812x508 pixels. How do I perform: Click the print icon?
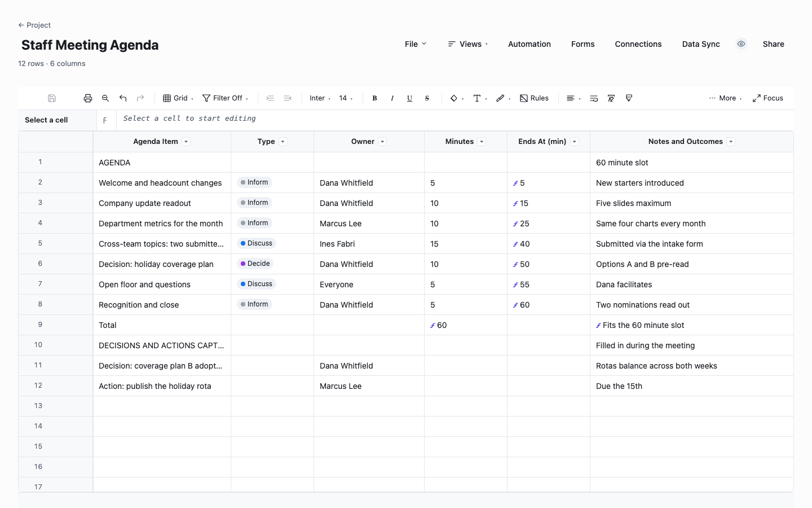(88, 98)
